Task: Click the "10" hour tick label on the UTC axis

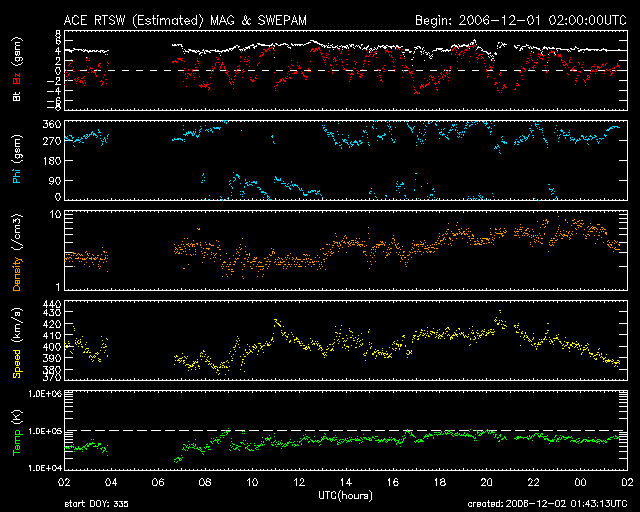Action: (x=252, y=482)
